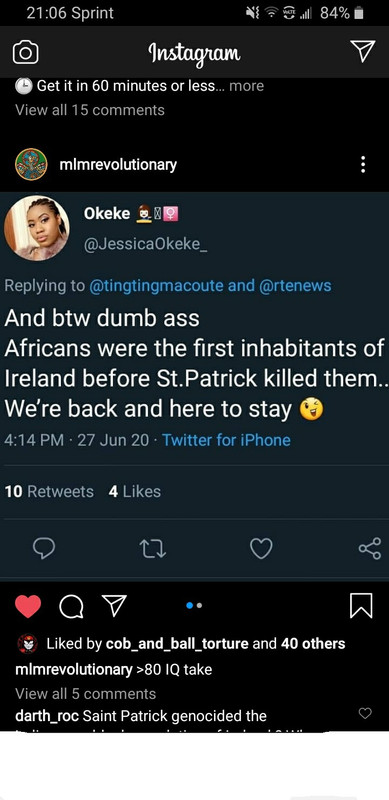This screenshot has height=800, width=389.
Task: Open cob_and_ball_torture profile from likes
Action: 177,643
